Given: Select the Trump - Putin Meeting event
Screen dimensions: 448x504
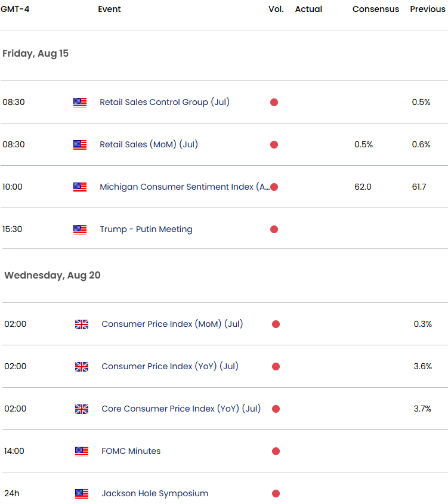Looking at the screenshot, I should 146,229.
